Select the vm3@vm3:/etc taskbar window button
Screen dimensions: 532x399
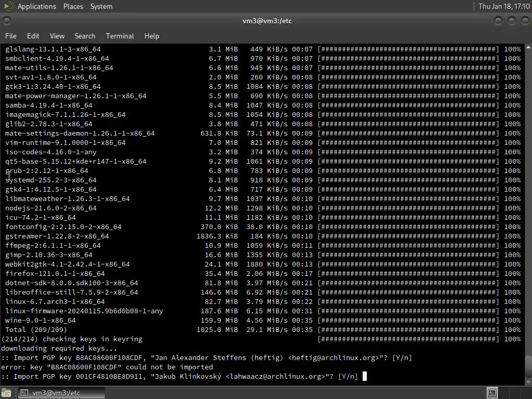[x=61, y=393]
